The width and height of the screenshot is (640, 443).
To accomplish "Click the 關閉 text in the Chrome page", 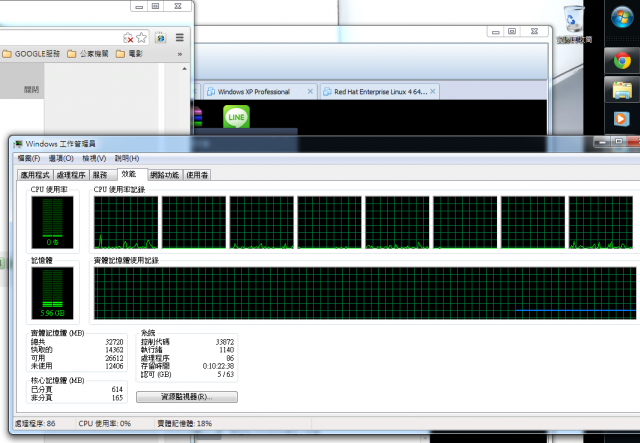I will (31, 89).
